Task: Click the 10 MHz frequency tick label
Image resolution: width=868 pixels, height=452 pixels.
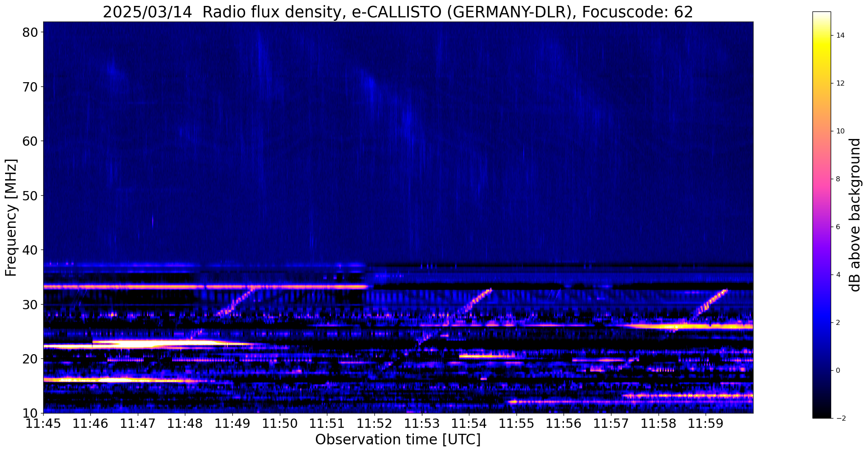Action: click(x=30, y=413)
